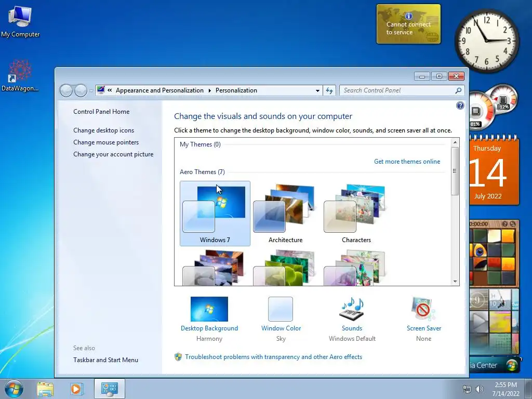Go to Control Panel Home

tap(101, 112)
